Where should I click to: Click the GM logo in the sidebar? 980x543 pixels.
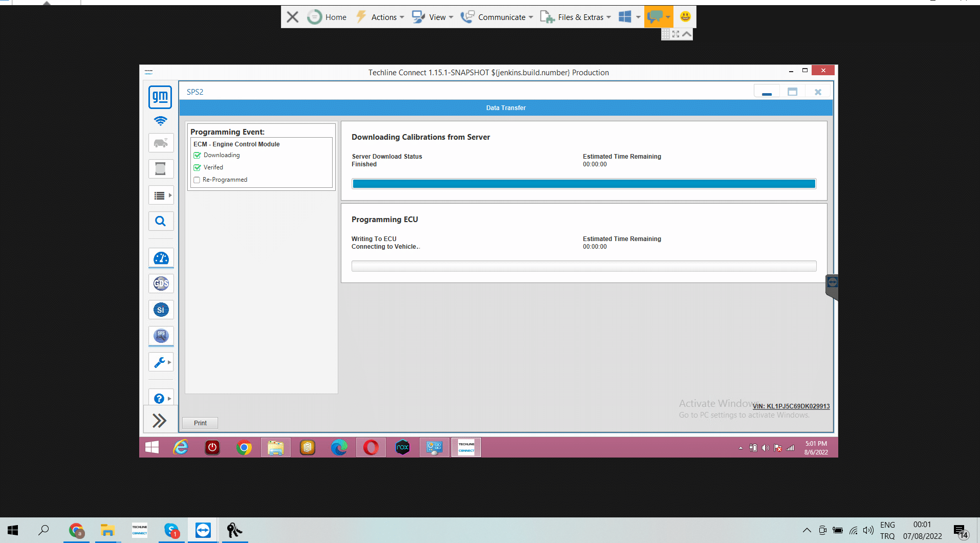click(x=160, y=97)
